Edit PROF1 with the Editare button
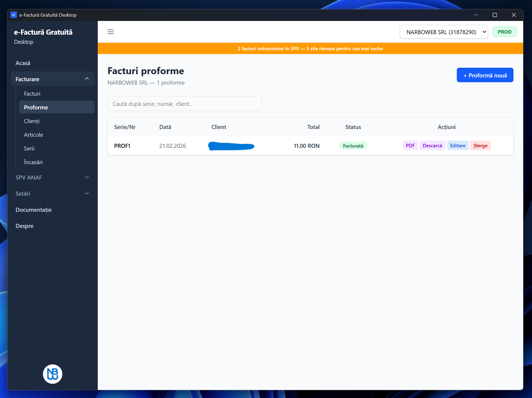This screenshot has height=398, width=532. (x=458, y=146)
